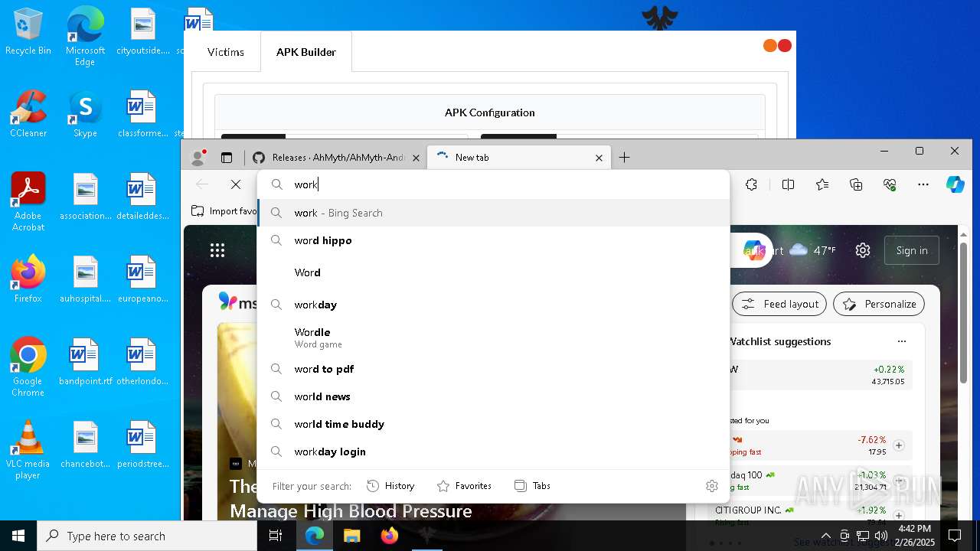Viewport: 980px width, 551px height.
Task: Filter search by Favorites
Action: [464, 486]
